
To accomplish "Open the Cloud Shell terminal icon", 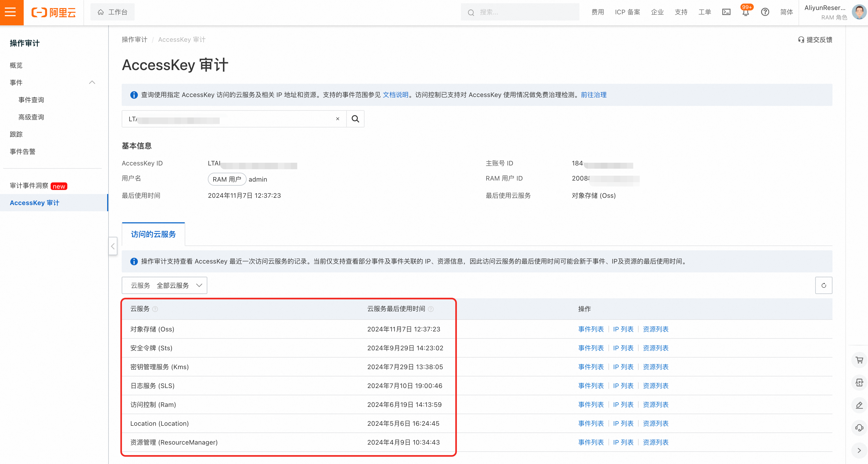I will tap(726, 12).
